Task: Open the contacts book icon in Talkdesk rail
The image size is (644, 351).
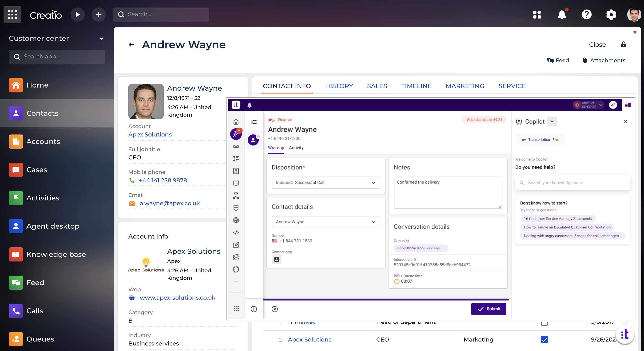Action: (x=236, y=171)
